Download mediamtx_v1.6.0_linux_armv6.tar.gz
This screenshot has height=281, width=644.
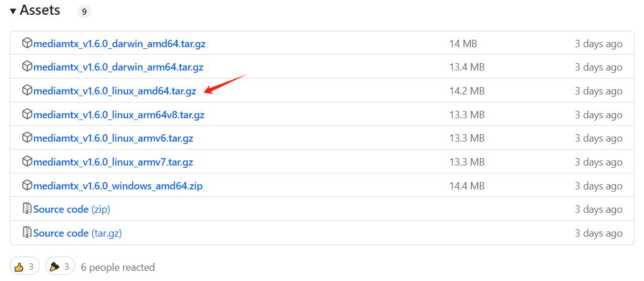113,139
